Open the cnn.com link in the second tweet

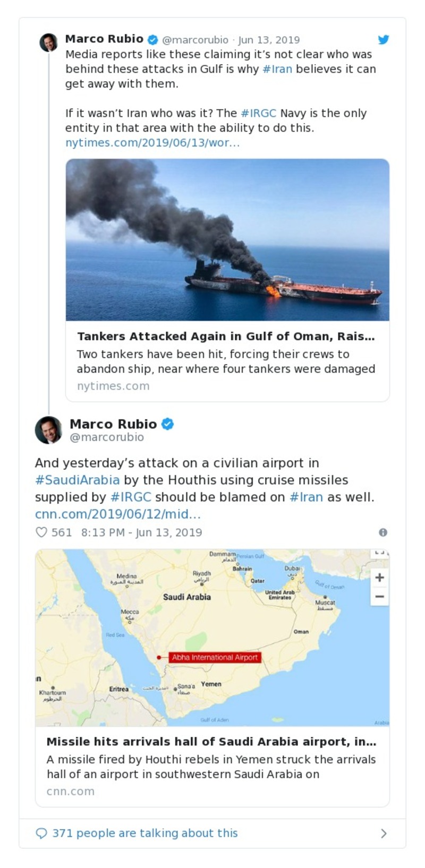click(x=117, y=514)
